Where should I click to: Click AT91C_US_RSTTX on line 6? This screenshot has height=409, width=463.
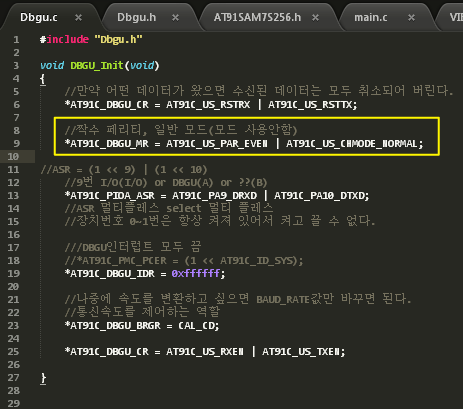310,105
